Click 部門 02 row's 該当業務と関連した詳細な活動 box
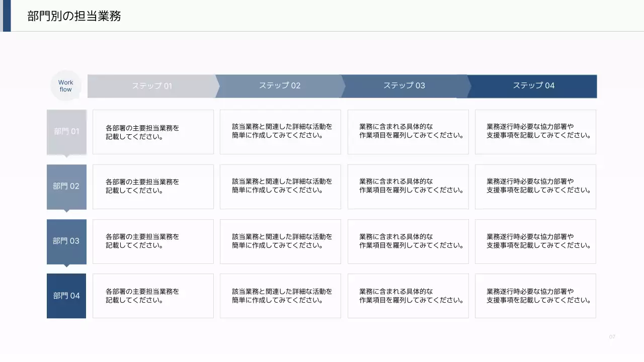644x362 pixels. point(280,187)
